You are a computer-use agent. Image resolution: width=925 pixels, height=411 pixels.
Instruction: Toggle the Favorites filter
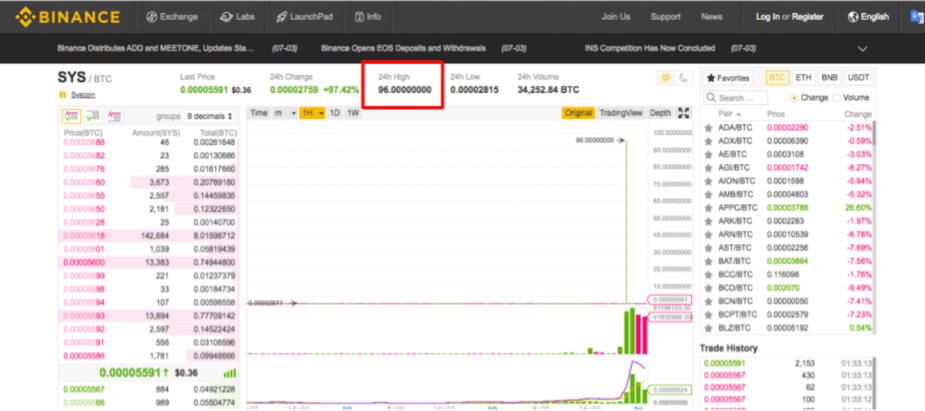point(727,78)
